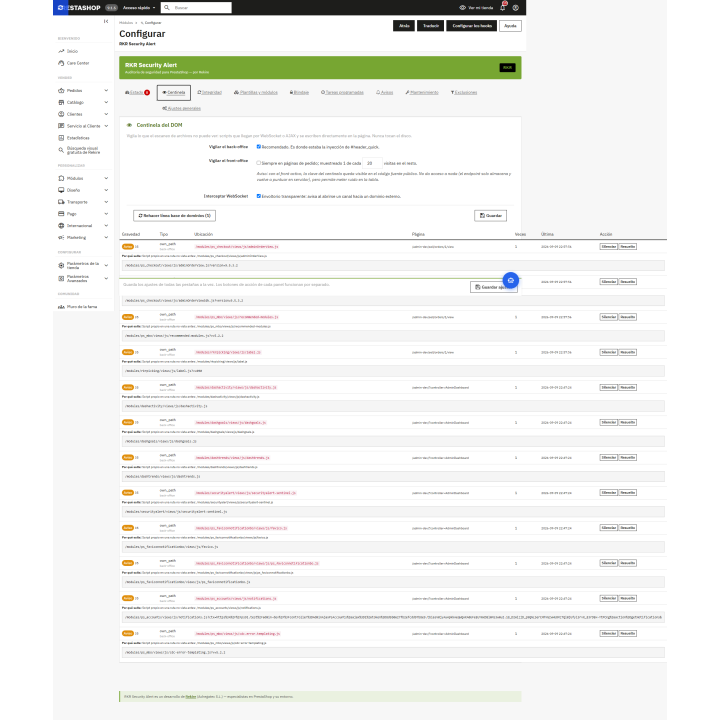
Task: Click the Catálogo store icon
Action: pyautogui.click(x=61, y=102)
